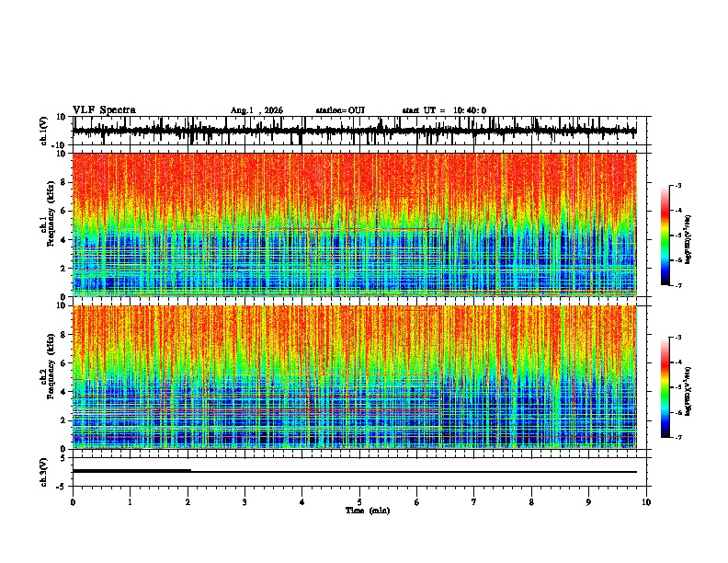Click the '-3' tick on ch.1 colorbar
The width and height of the screenshot is (728, 563).
click(677, 185)
